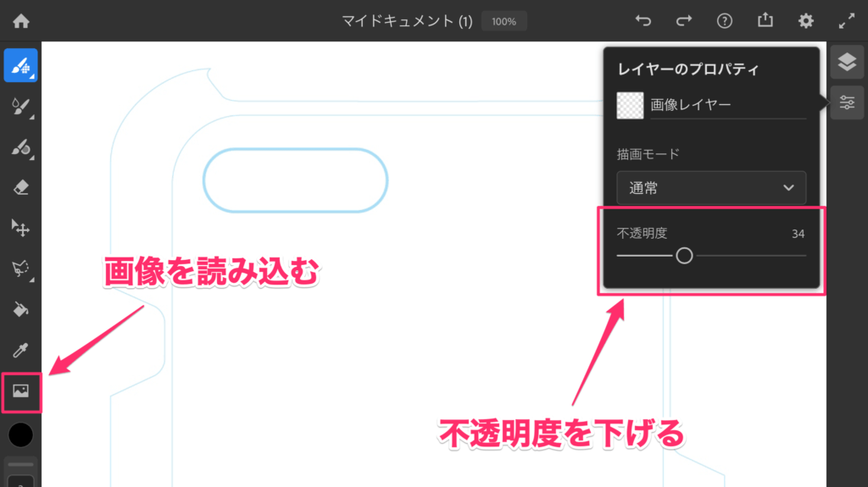The height and width of the screenshot is (487, 868).
Task: Click the place image icon
Action: click(x=20, y=391)
